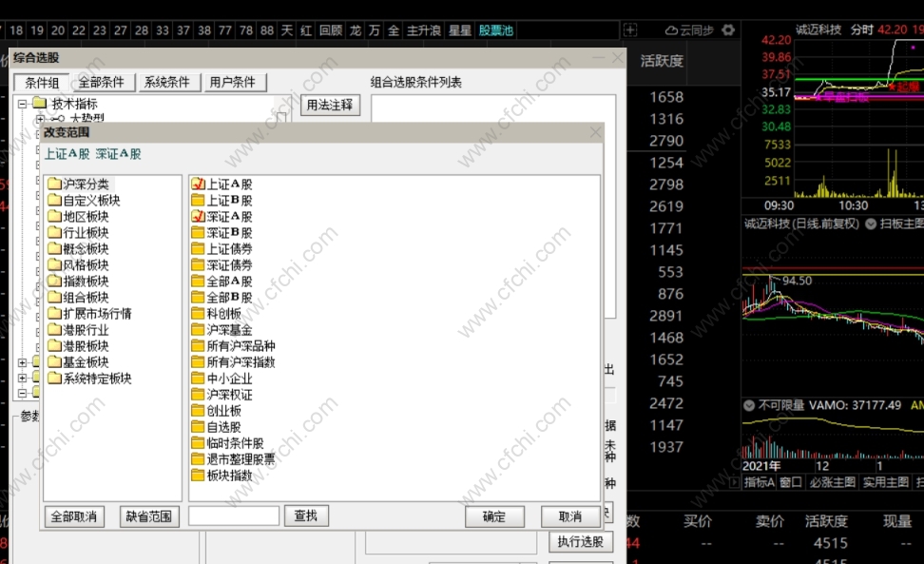Select the 创业板 item
Viewport: 924px width, 564px height.
coord(217,411)
